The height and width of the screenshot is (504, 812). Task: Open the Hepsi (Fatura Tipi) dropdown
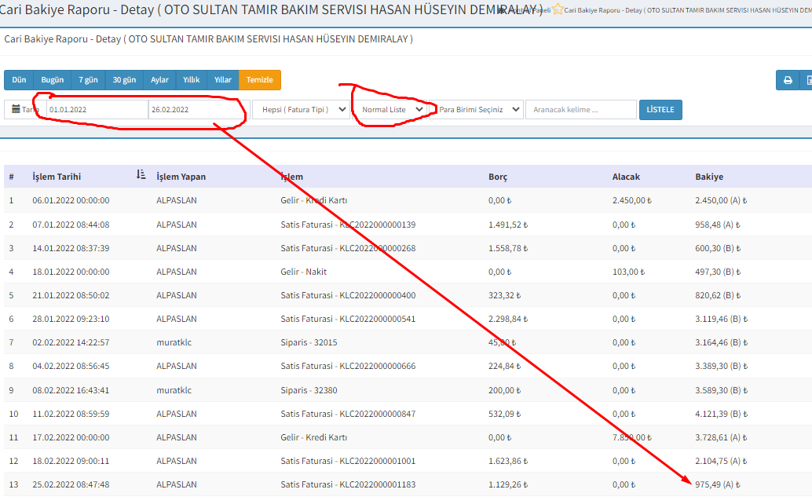301,110
